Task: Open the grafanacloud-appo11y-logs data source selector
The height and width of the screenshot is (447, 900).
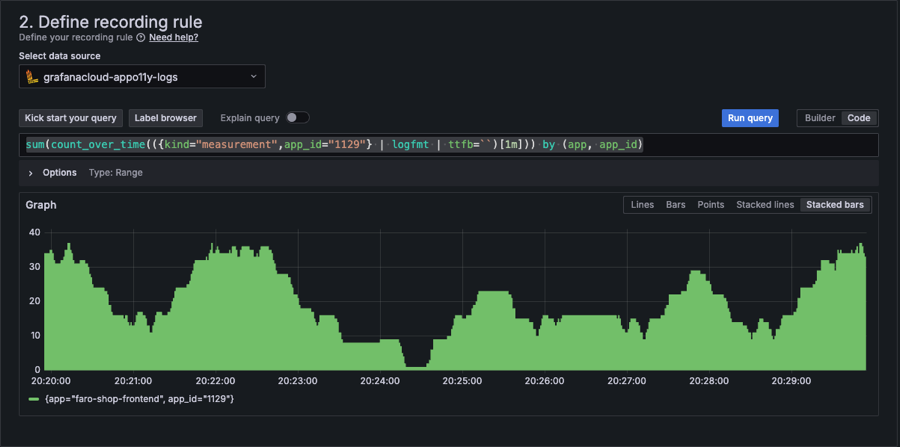Action: click(x=142, y=76)
